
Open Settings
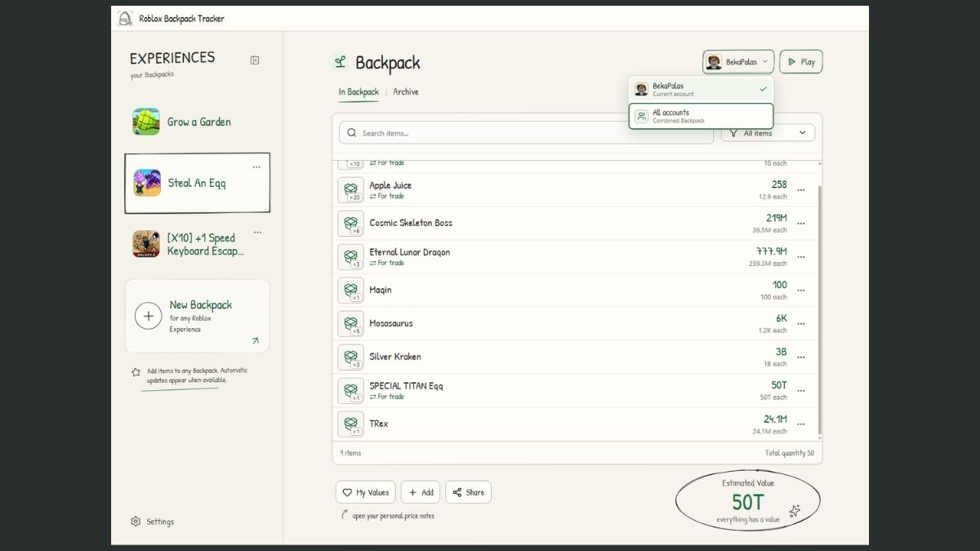click(x=153, y=522)
